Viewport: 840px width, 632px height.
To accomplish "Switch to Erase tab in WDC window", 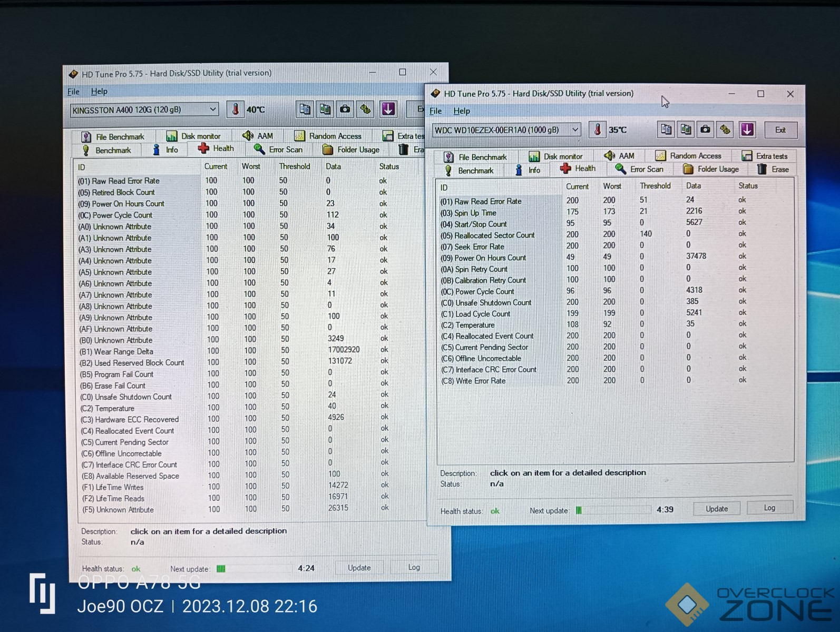I will (x=773, y=169).
